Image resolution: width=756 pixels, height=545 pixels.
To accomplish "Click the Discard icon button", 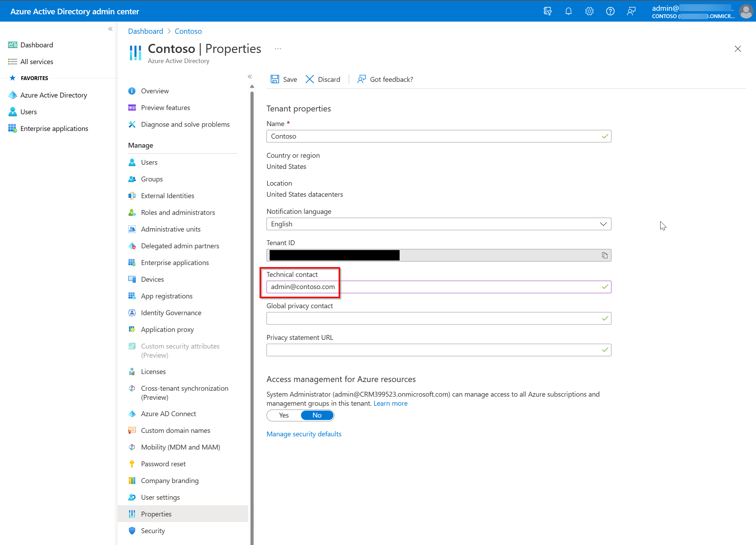I will pyautogui.click(x=310, y=79).
